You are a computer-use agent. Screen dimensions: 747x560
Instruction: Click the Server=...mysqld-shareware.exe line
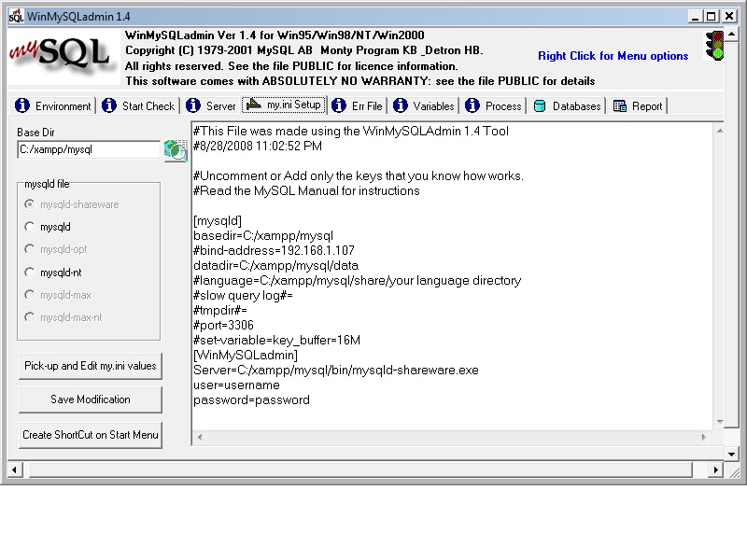tap(336, 370)
